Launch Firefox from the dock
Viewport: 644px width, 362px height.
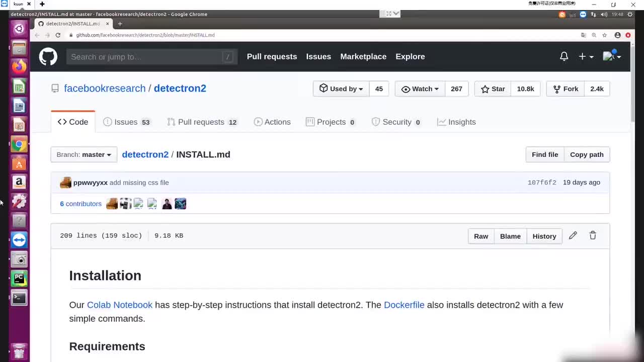point(19,66)
